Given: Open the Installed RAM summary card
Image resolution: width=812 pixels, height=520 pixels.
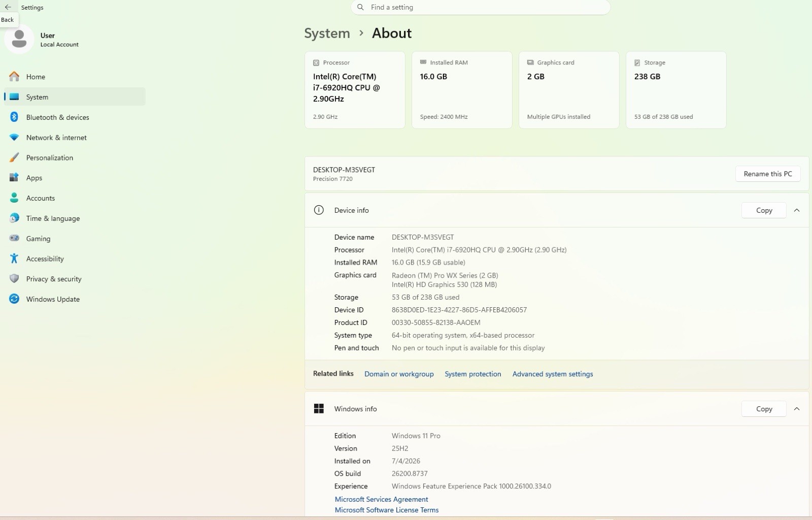Looking at the screenshot, I should tap(462, 90).
